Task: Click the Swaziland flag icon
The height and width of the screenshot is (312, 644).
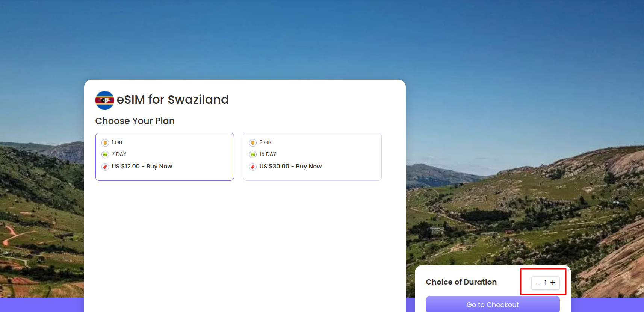Action: [x=105, y=100]
